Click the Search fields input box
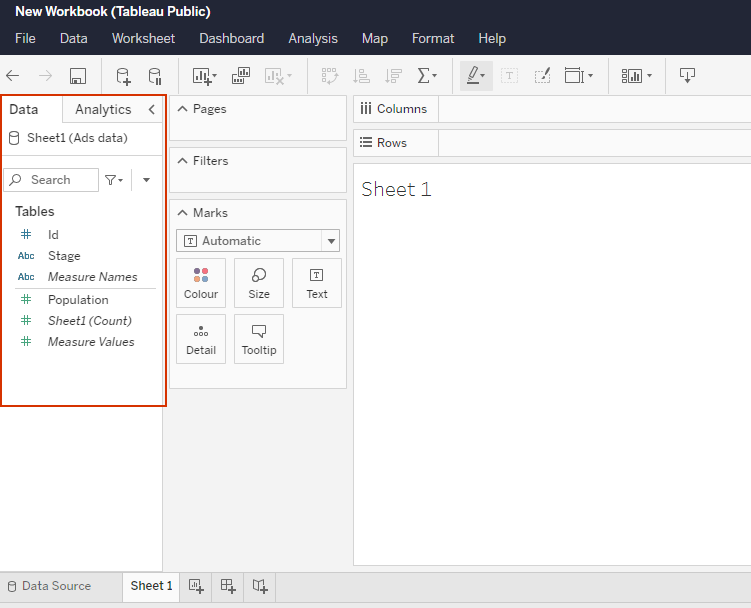 51,180
